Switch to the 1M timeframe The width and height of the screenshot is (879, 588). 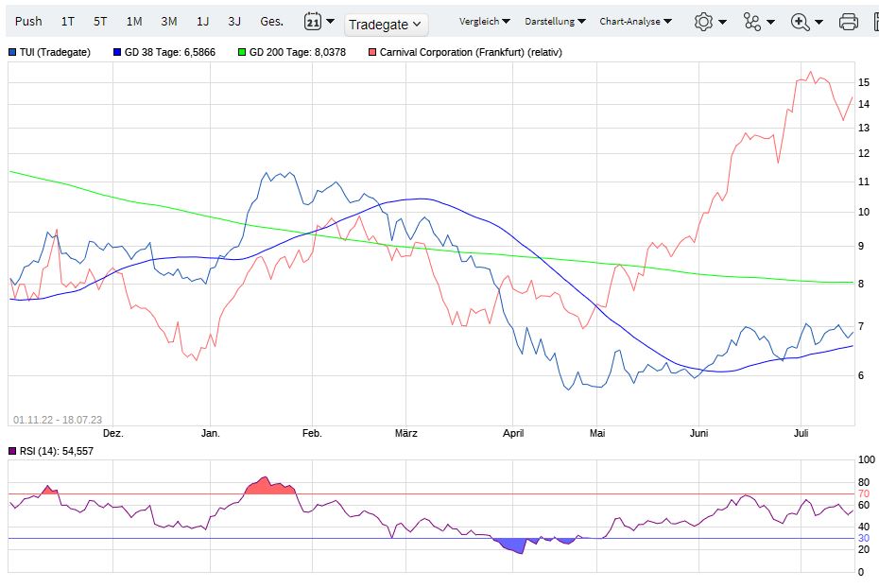134,22
